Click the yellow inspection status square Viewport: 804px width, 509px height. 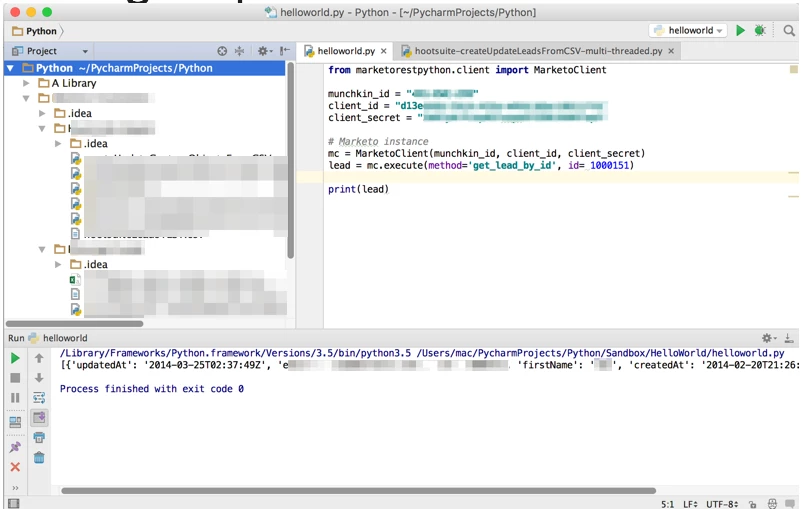pos(793,69)
